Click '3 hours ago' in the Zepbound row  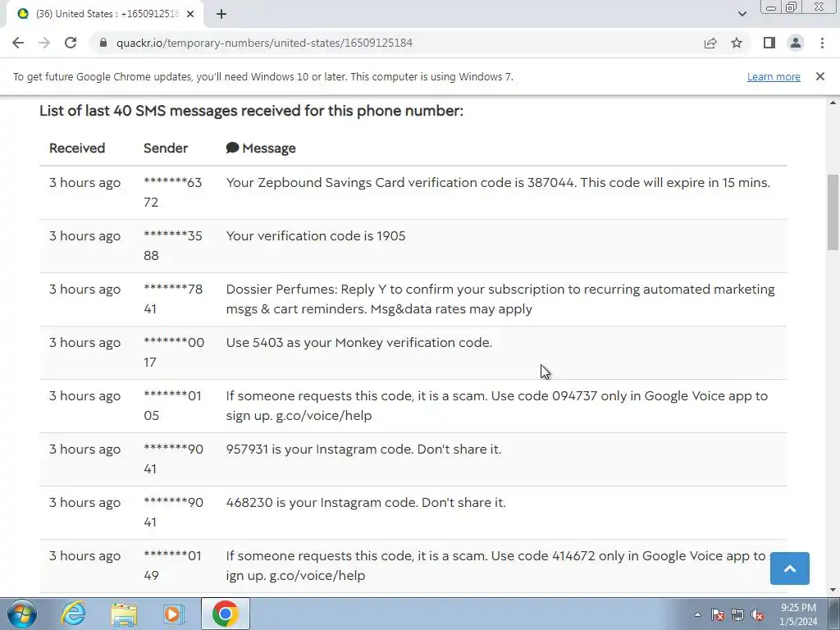click(84, 183)
